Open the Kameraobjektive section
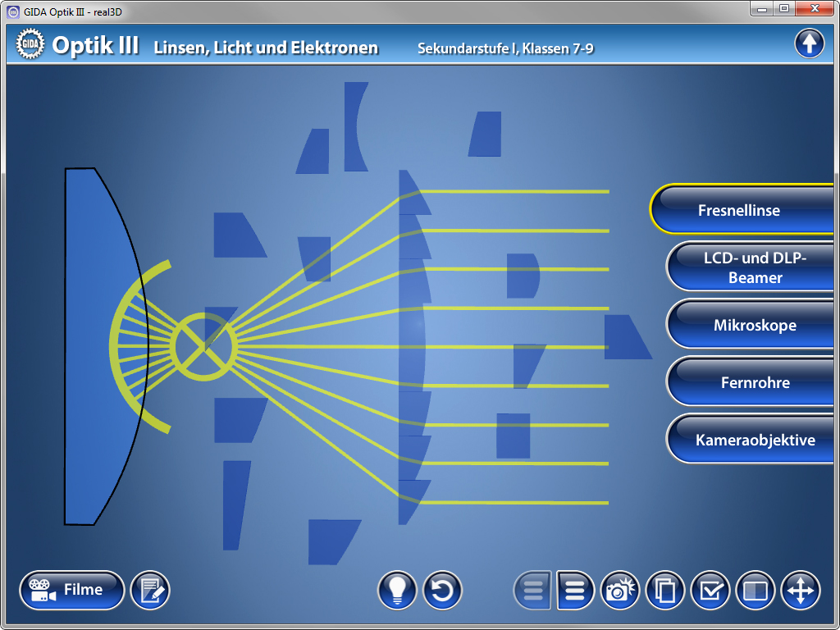The image size is (840, 630). (755, 440)
